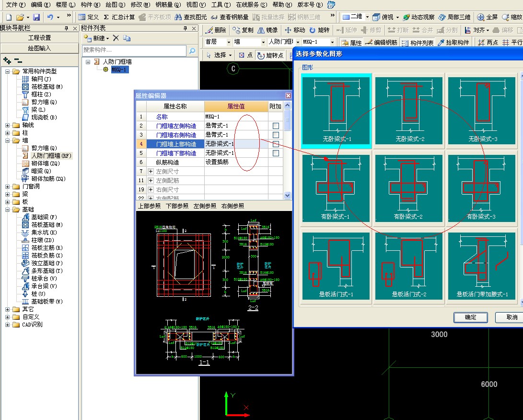523x420 pixels.
Task: Open the 新建 dropdown arrow
Action: pos(107,38)
